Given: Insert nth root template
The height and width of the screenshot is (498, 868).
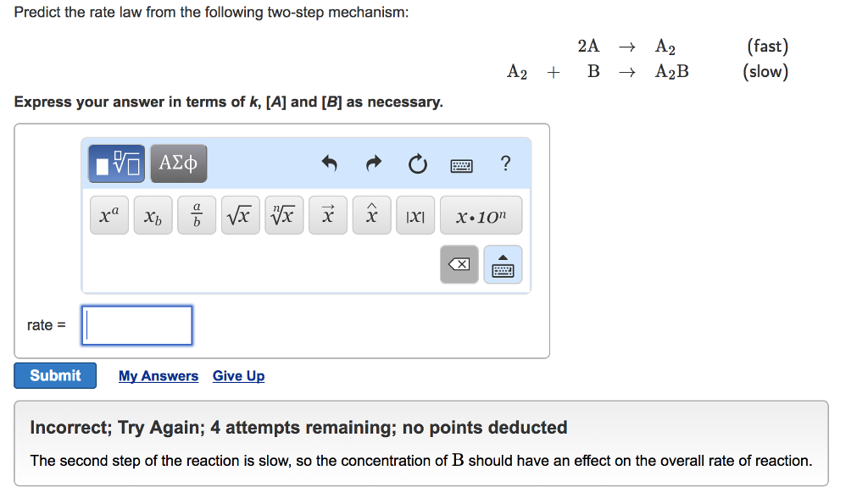Looking at the screenshot, I should (x=284, y=215).
